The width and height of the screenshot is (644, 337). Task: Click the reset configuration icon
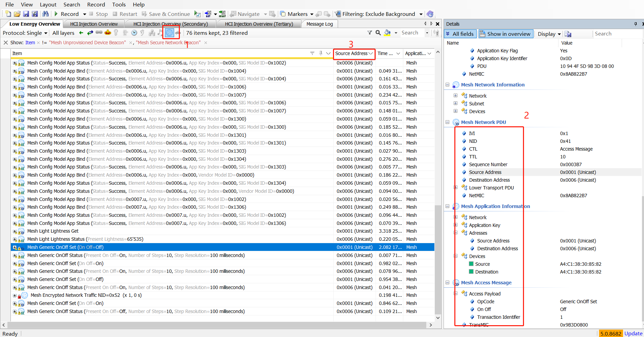[x=222, y=14]
